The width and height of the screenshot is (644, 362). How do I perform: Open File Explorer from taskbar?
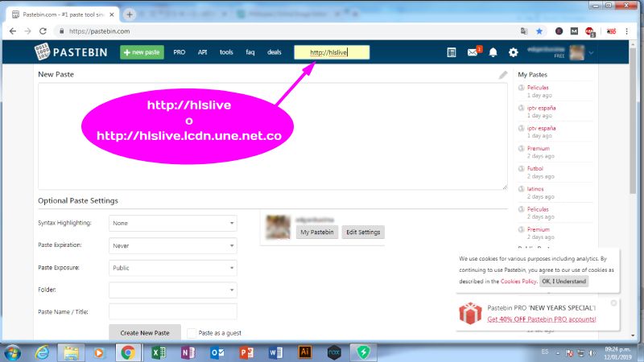pyautogui.click(x=71, y=352)
